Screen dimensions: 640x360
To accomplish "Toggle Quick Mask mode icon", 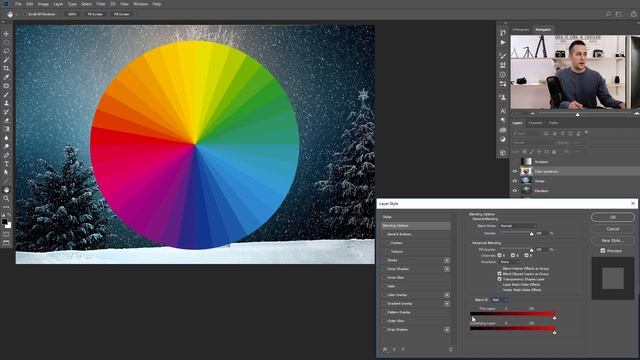I will tap(6, 235).
